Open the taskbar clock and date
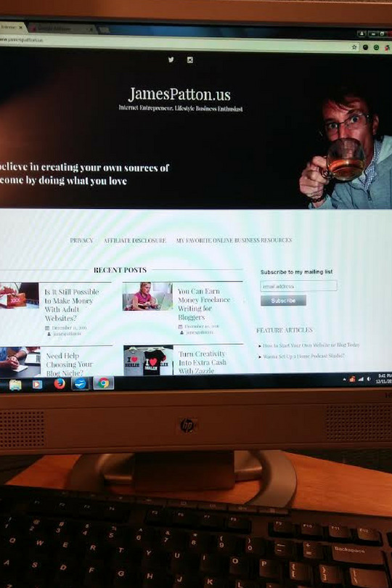 (x=384, y=378)
